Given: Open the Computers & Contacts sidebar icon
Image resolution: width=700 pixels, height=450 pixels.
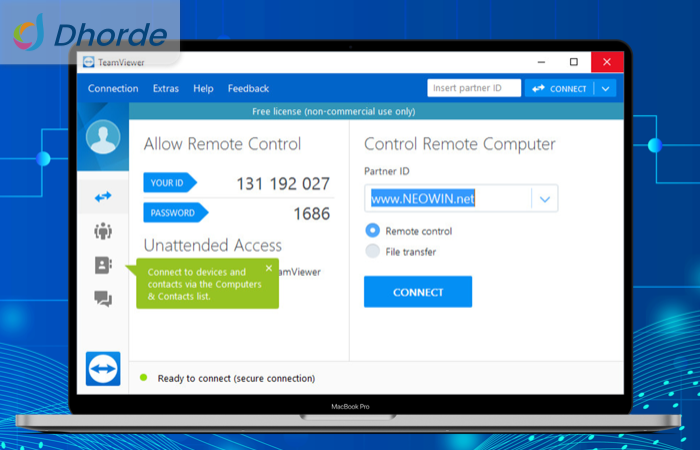Looking at the screenshot, I should coord(103,265).
